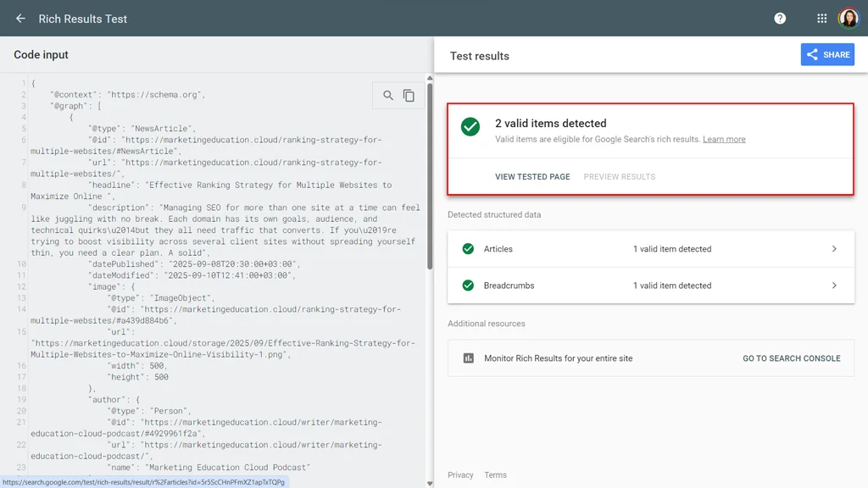Click the code panel scrollbar thumb
Viewport: 868px width, 488px height.
tap(430, 176)
